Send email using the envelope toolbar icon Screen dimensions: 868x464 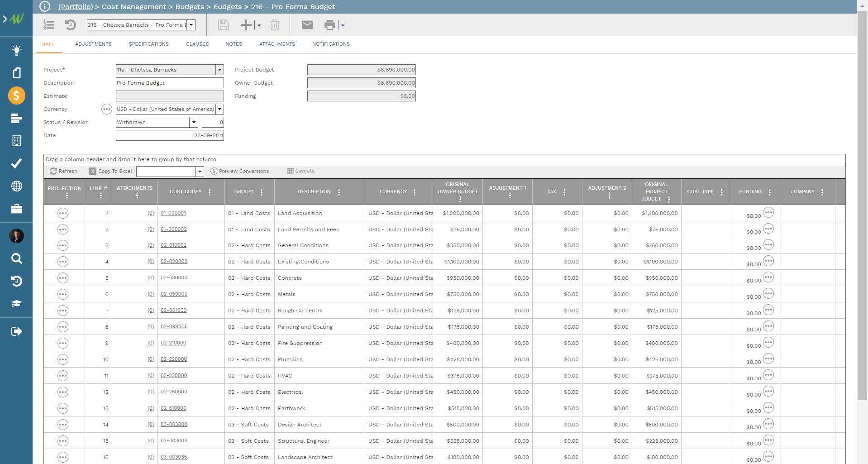[307, 25]
